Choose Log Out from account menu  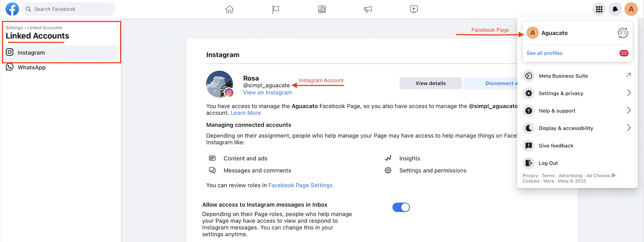pos(577,163)
